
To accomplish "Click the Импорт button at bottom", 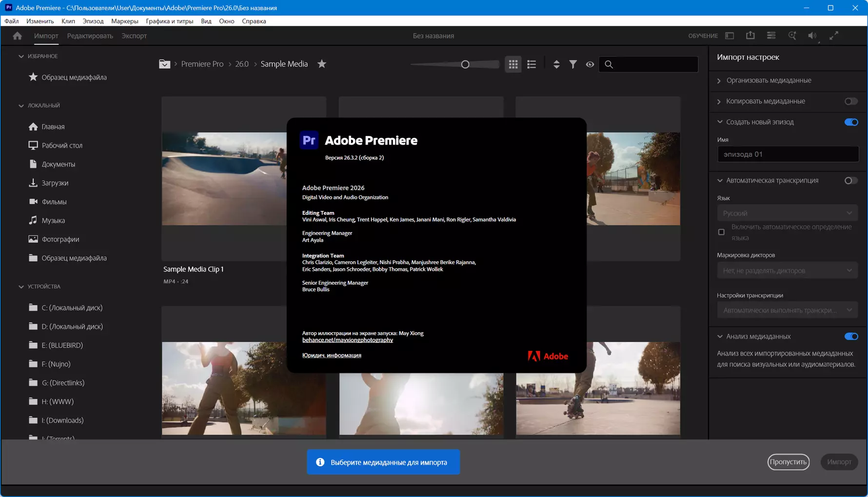I will click(839, 462).
